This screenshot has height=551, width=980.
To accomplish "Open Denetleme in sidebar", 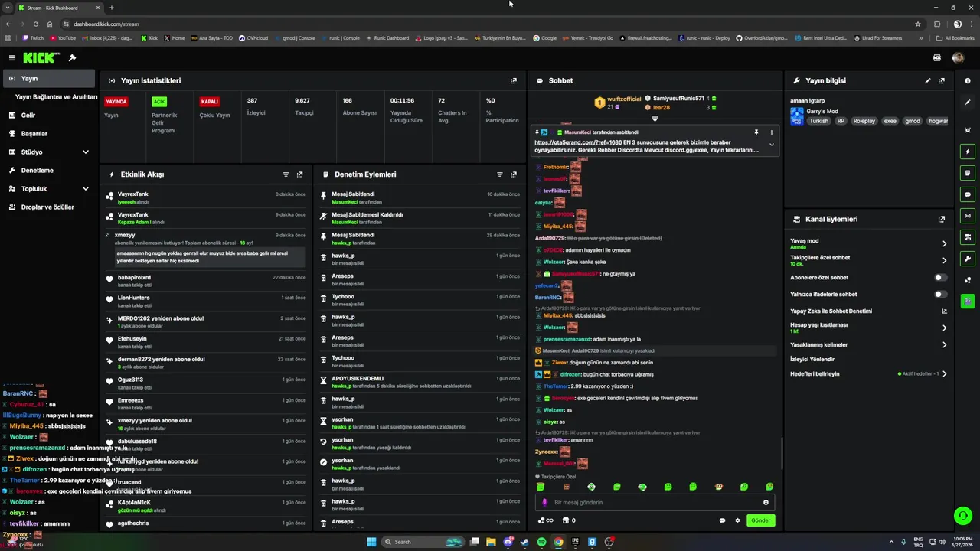I will coord(47,171).
